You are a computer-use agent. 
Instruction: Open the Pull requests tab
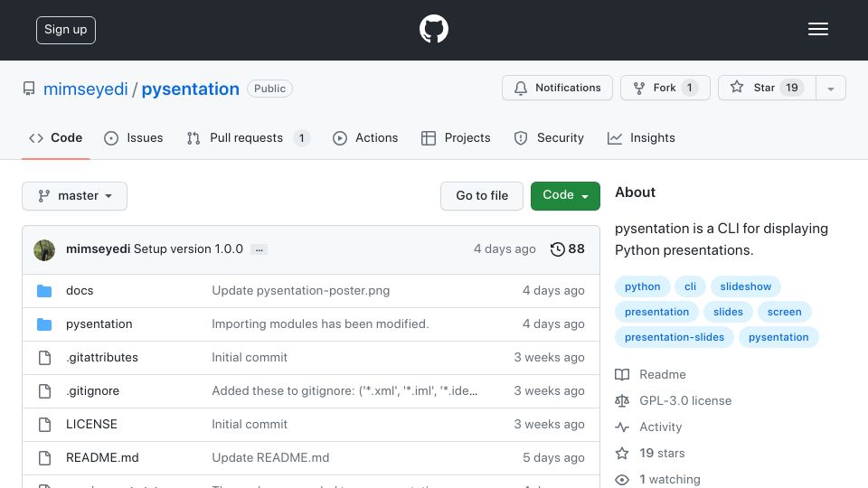pos(248,137)
